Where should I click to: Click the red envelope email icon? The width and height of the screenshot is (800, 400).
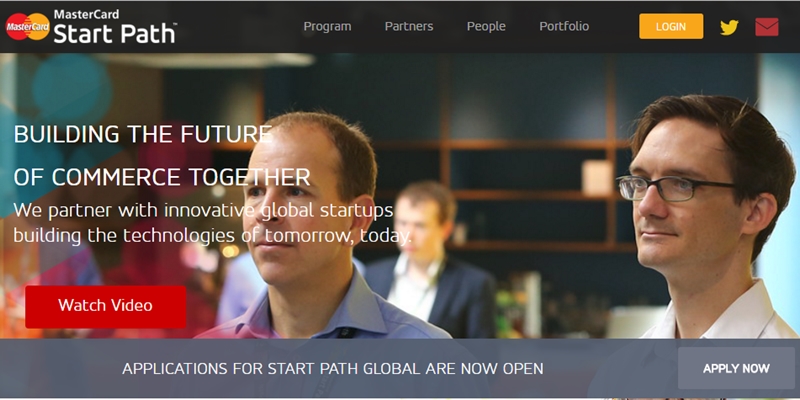click(x=767, y=27)
